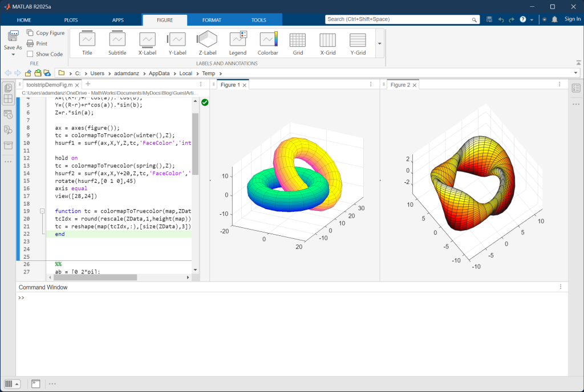Open the Save As dropdown arrow
Screen dimensions: 584x392
click(x=13, y=55)
